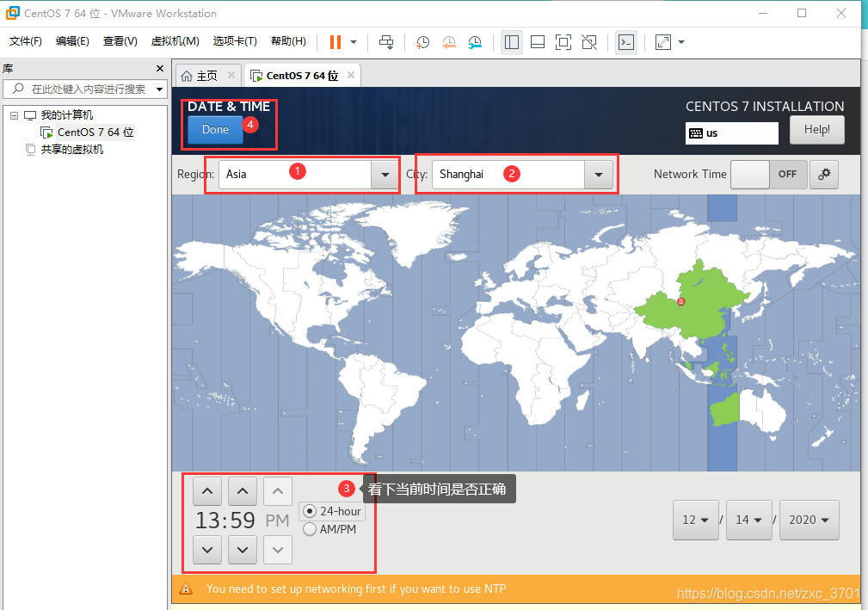Take a snapshot of the VM
The height and width of the screenshot is (610, 868).
coord(422,42)
